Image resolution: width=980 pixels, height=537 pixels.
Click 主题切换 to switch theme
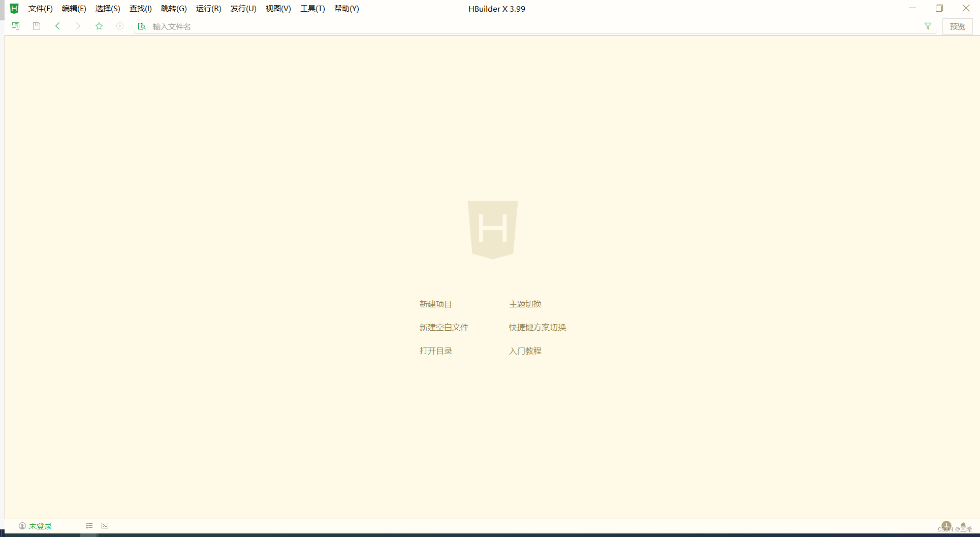click(x=525, y=304)
